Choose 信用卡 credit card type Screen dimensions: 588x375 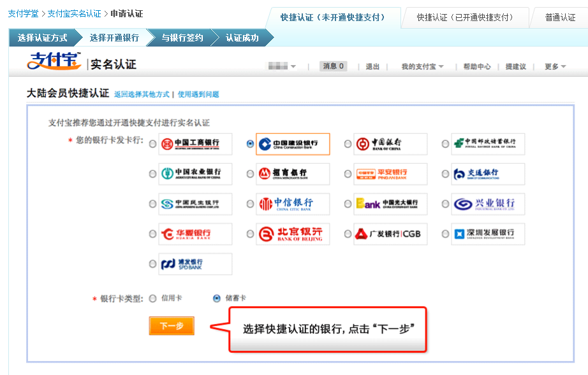(152, 298)
